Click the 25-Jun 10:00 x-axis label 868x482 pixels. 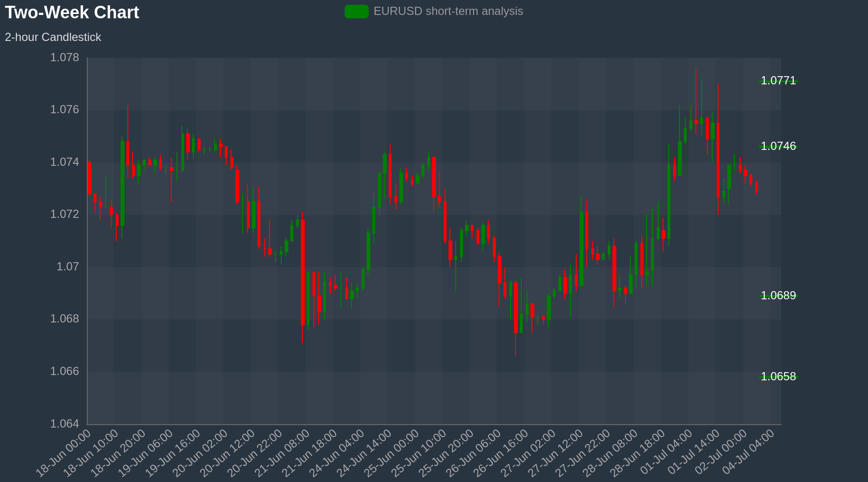[419, 454]
